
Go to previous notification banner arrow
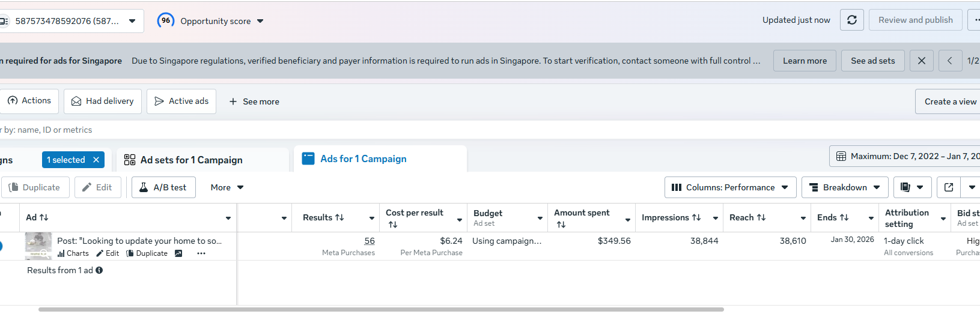coord(950,61)
